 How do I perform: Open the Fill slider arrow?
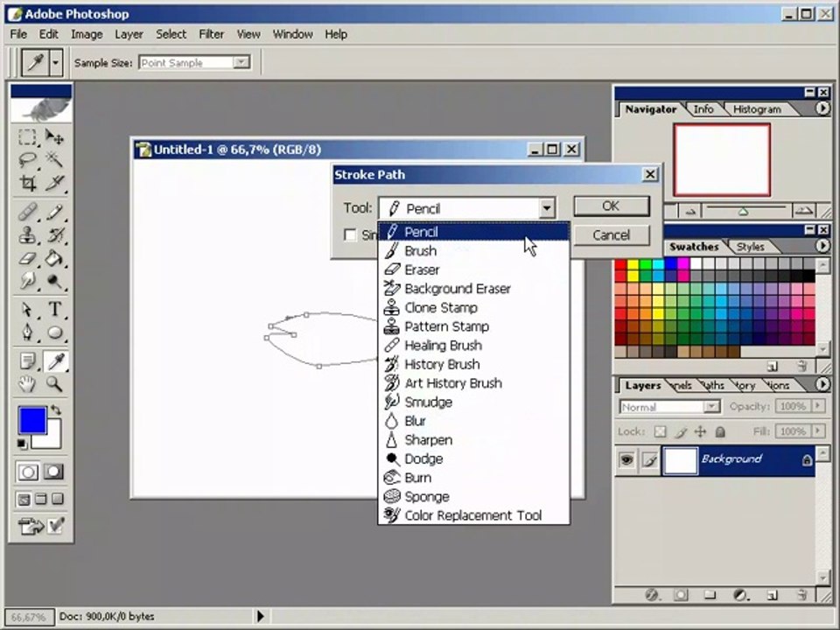(x=817, y=431)
